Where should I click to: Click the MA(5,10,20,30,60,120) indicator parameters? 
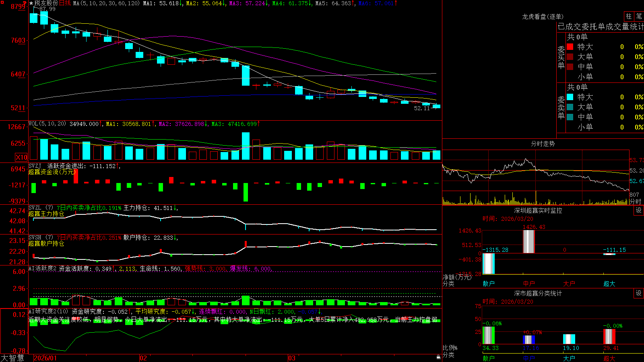pos(106,3)
